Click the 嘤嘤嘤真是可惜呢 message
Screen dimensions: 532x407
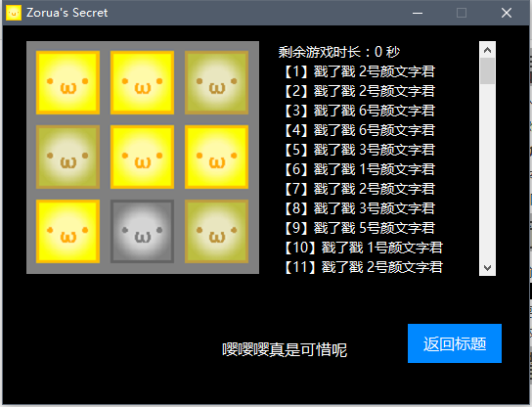[285, 349]
